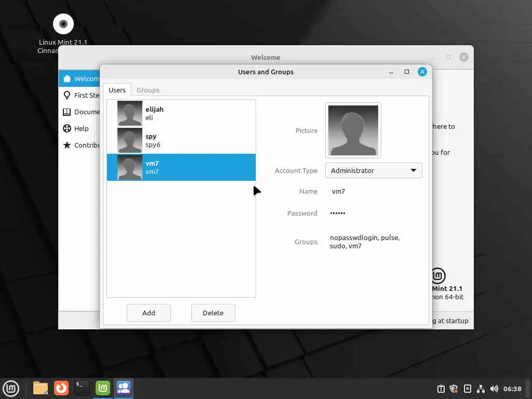Close the Welcome window behind
Screen dimensions: 532x399
(464, 57)
